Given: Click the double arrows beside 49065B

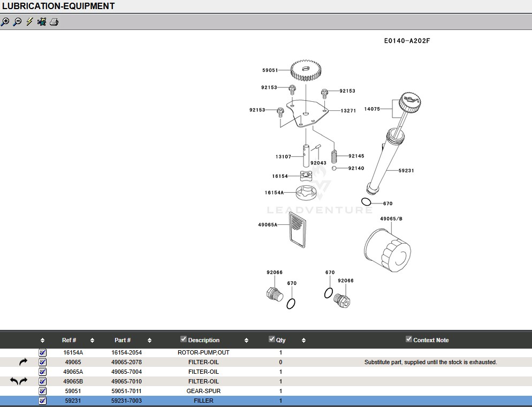Looking at the screenshot, I should (x=19, y=381).
